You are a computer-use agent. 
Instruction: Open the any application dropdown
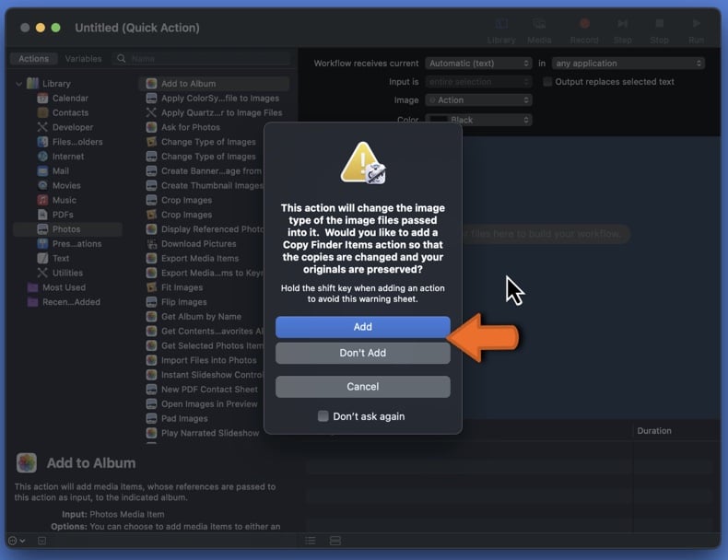[x=628, y=64]
